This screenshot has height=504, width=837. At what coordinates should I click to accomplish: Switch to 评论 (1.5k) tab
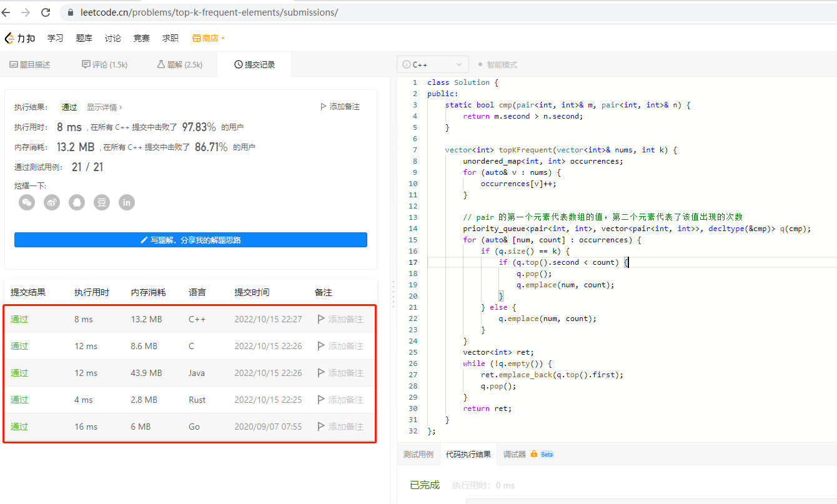coord(104,64)
